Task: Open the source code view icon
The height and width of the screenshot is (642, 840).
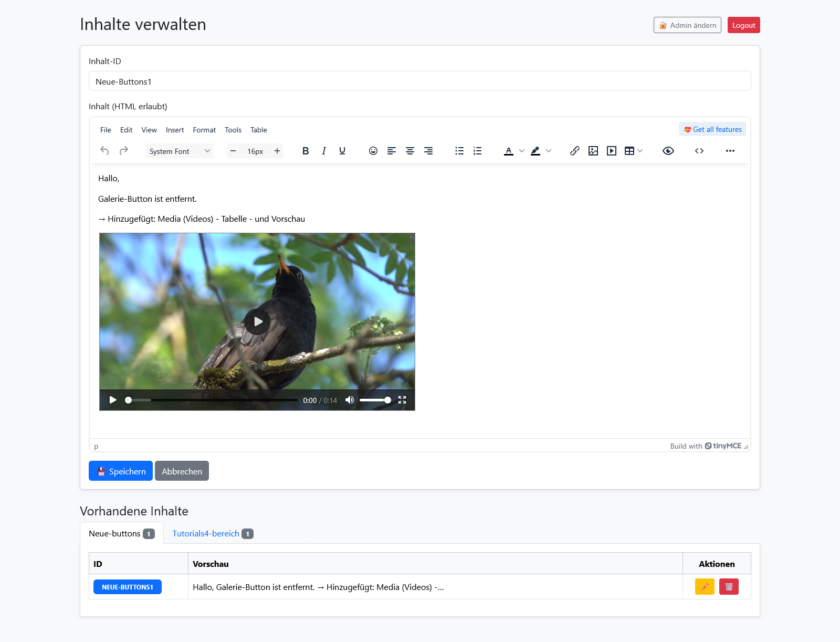Action: [699, 151]
